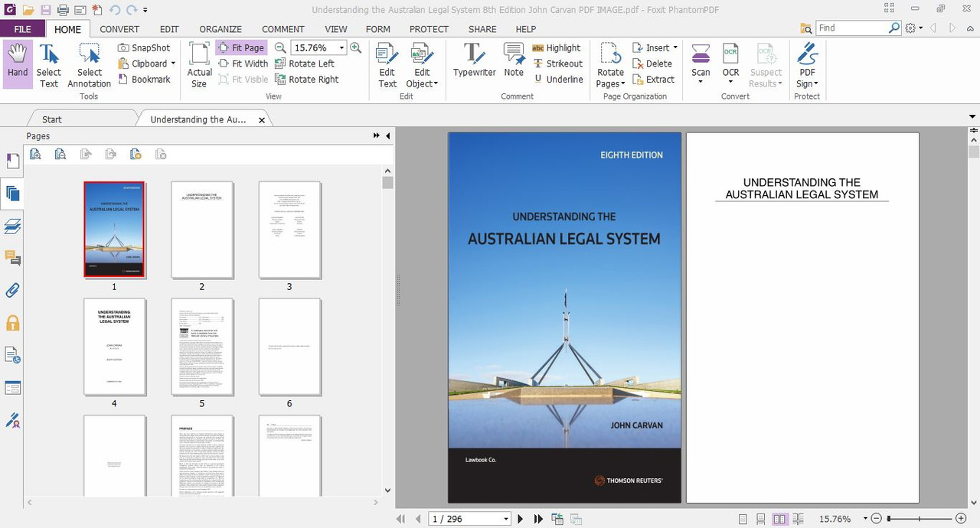
Task: Click the Print icon in quick access toolbar
Action: click(x=63, y=10)
